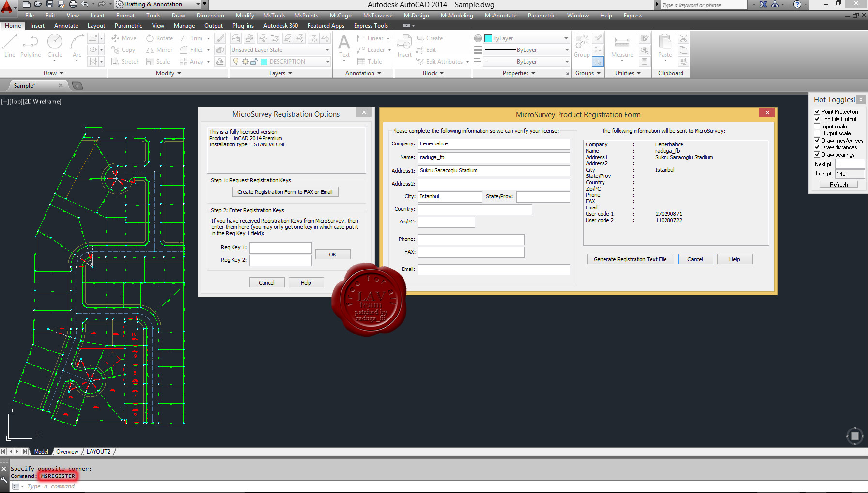Activate the Rotate tool

pyautogui.click(x=159, y=38)
